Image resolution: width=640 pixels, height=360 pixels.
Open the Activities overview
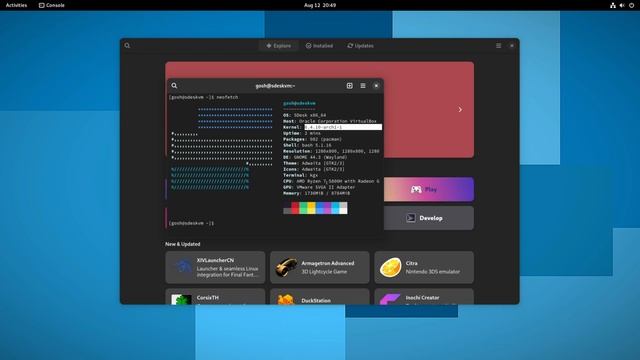tap(16, 5)
